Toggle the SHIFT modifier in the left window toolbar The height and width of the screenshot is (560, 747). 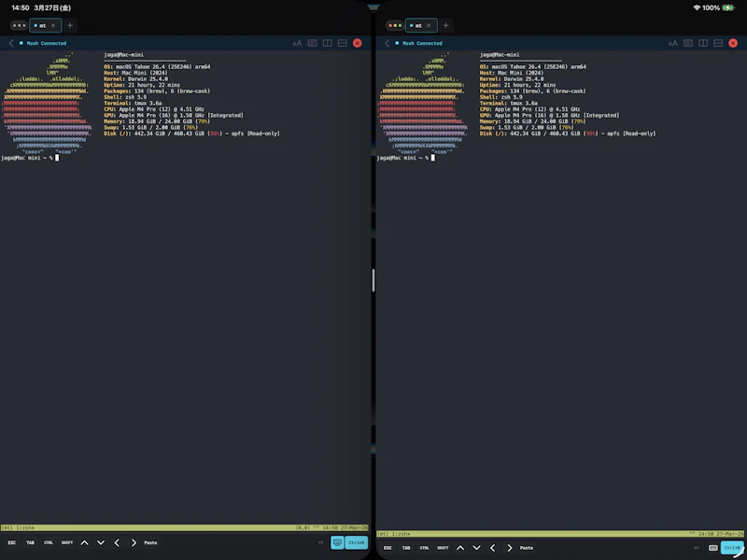pos(67,543)
